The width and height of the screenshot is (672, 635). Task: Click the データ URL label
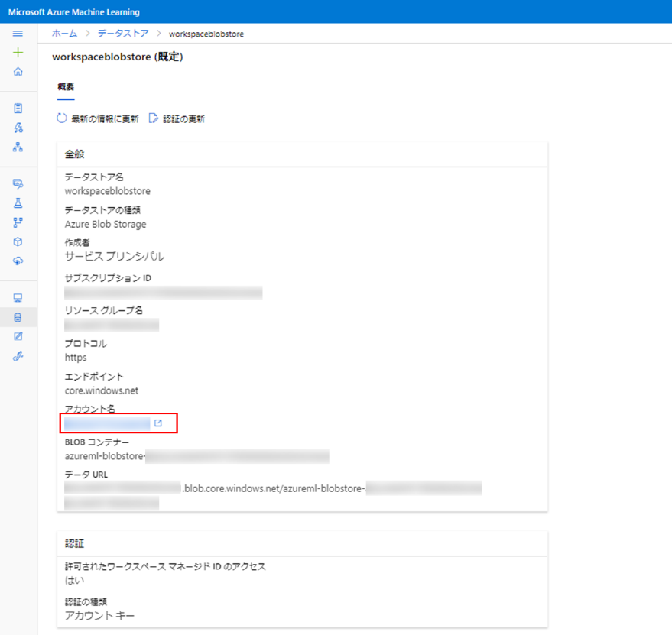tap(86, 475)
